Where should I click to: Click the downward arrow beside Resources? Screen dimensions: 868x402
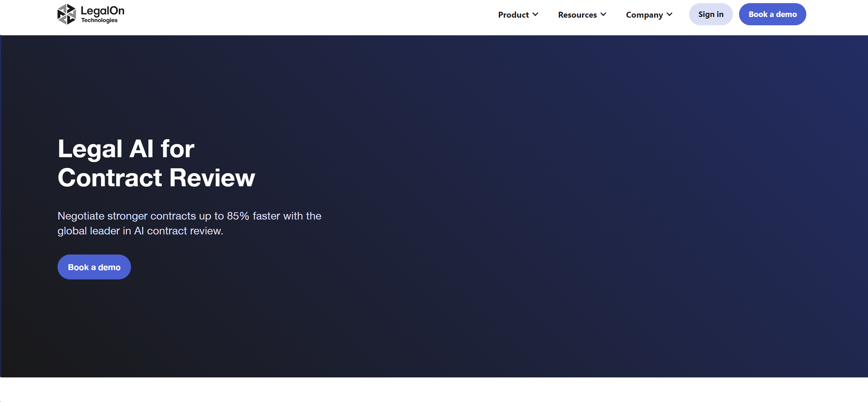click(603, 15)
